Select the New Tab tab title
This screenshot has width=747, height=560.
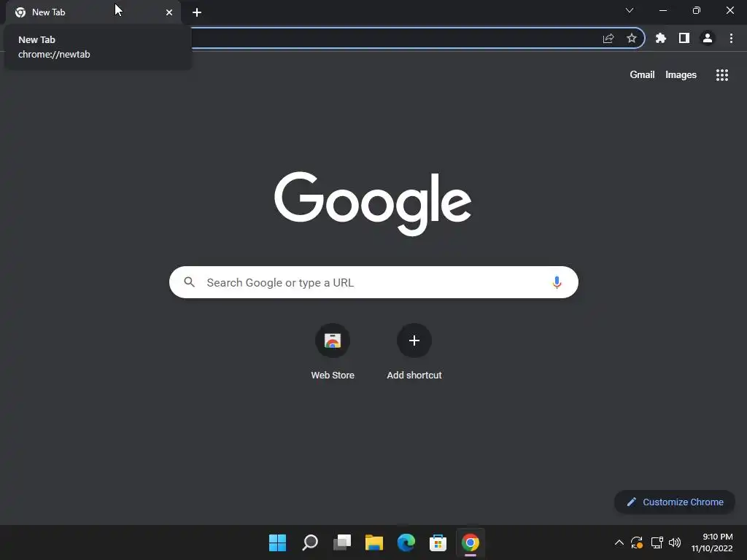click(49, 12)
